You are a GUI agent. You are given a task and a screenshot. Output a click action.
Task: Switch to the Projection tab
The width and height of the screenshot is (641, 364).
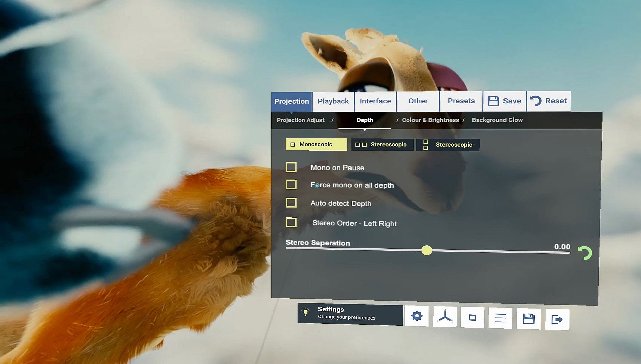point(292,101)
